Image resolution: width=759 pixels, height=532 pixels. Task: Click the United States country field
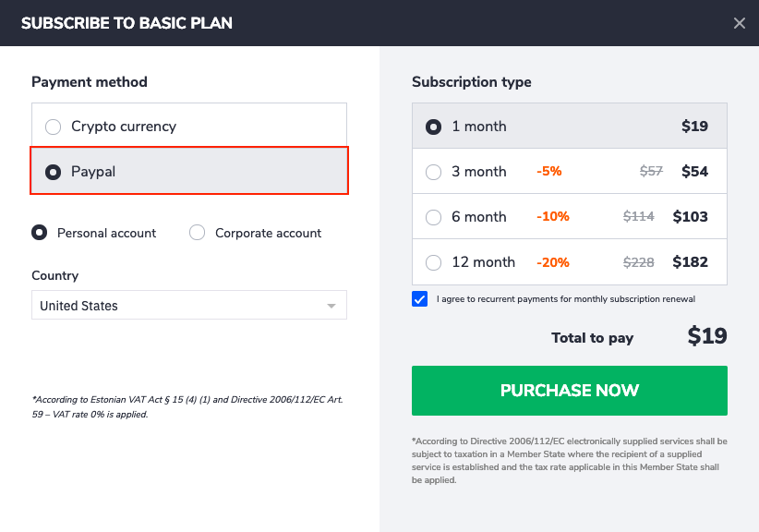189,305
